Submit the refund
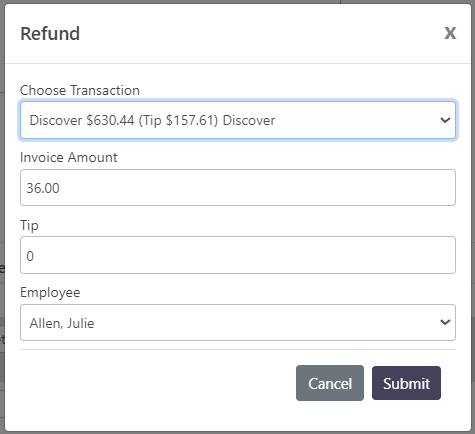Screen dimensions: 475x434 [x=406, y=383]
